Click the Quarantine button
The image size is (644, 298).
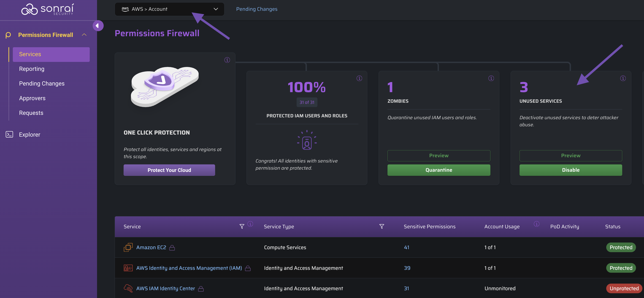click(438, 170)
